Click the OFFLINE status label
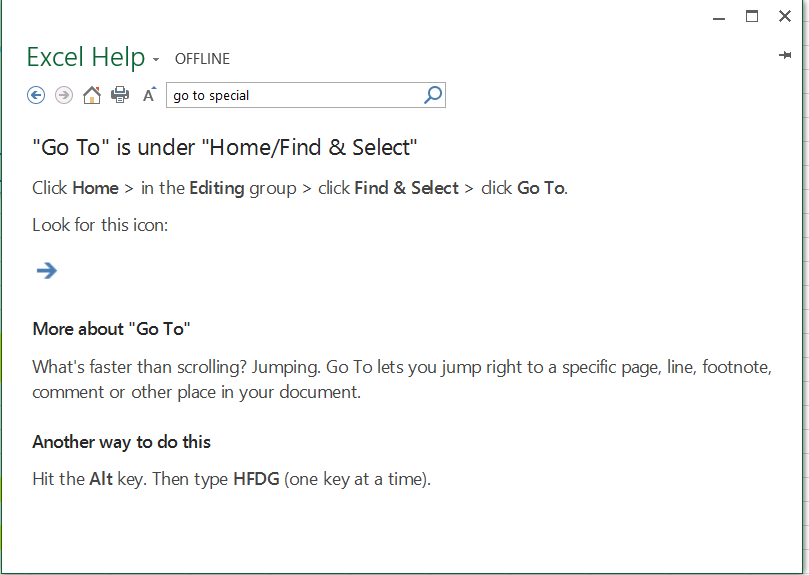The height and width of the screenshot is (575, 809). [x=202, y=59]
